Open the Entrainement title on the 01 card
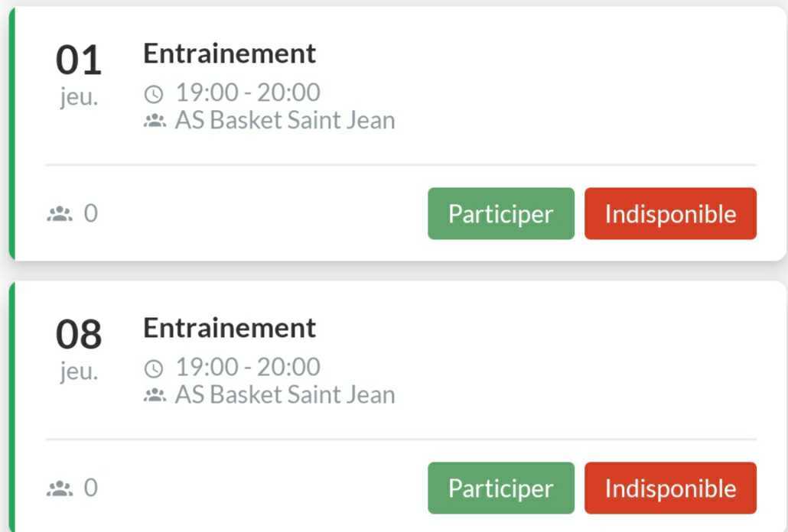This screenshot has width=788, height=532. click(x=230, y=54)
